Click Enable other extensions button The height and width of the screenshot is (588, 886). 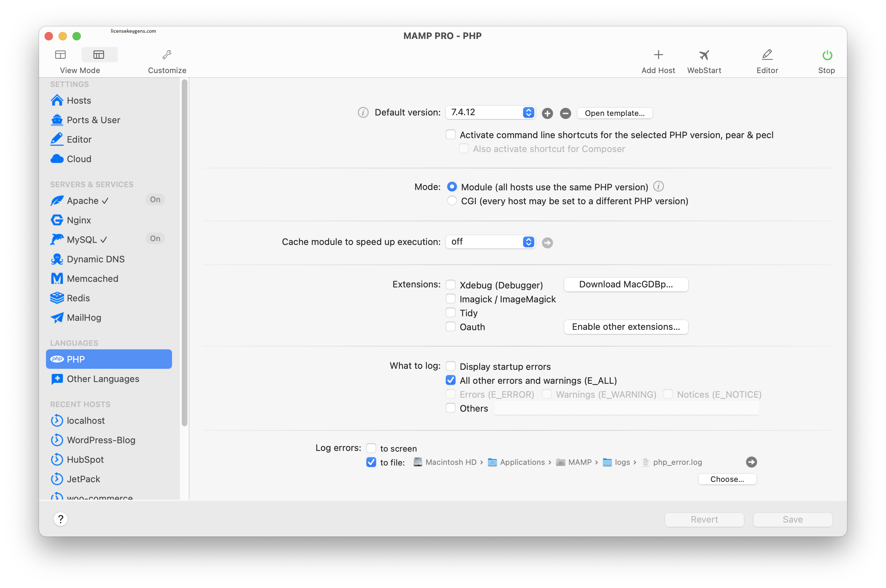pos(624,327)
